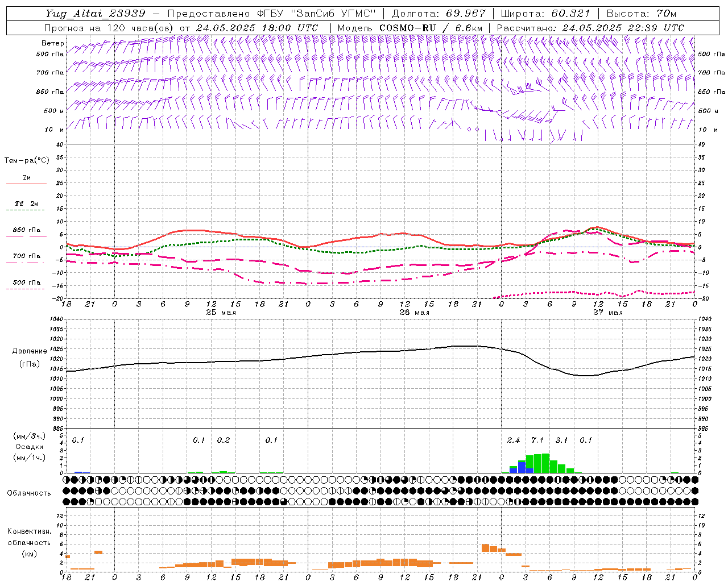Image resolution: width=728 pixels, height=582 pixels.
Task: Click the (мм/1ч.) precipitation unit label
Action: point(28,458)
